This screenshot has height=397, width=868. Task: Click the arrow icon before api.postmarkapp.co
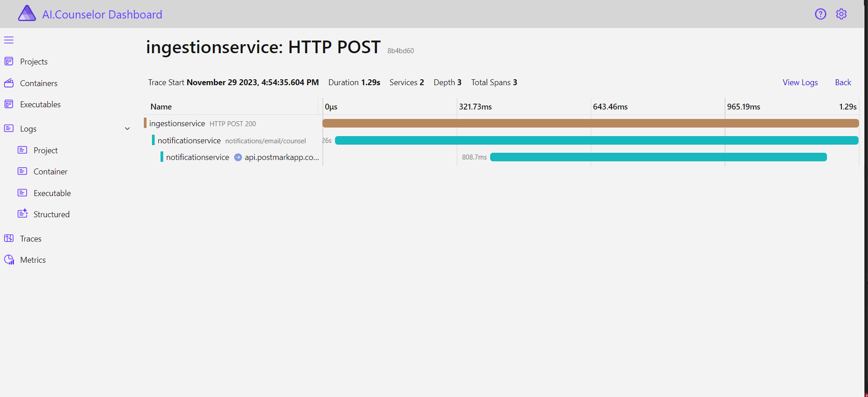pyautogui.click(x=238, y=157)
